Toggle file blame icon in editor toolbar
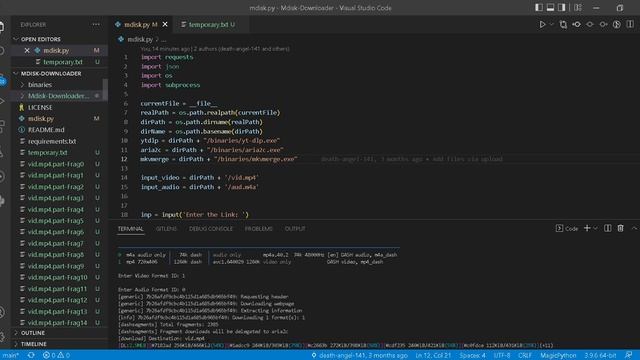640x360 pixels. tap(617, 24)
